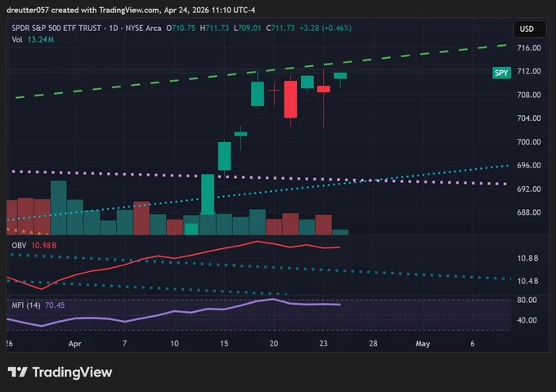Click the SPDR S&P 500 ETF TRUST title
The image size is (556, 392).
(56, 28)
